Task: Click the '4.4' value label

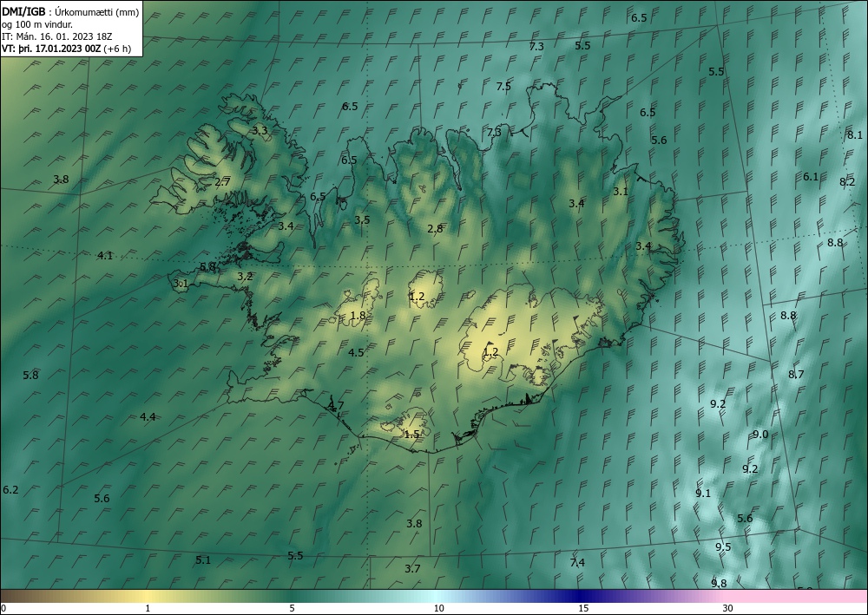Action: [148, 417]
